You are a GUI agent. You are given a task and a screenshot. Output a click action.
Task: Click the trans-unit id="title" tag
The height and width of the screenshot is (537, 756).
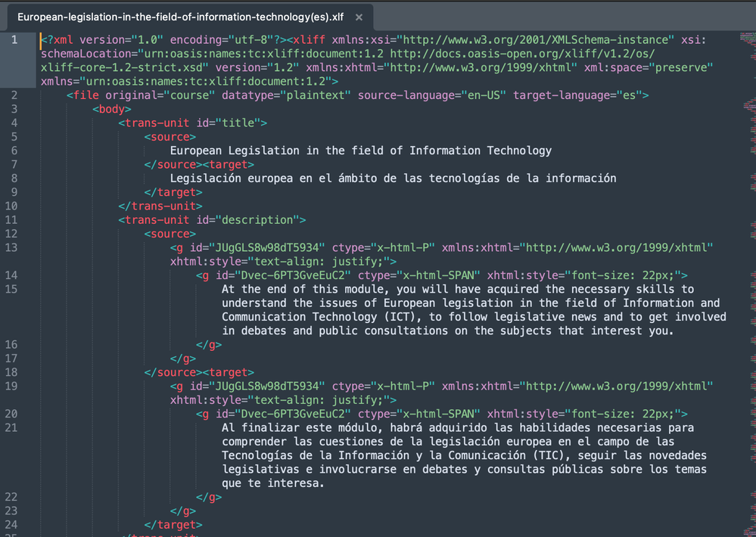click(x=192, y=123)
